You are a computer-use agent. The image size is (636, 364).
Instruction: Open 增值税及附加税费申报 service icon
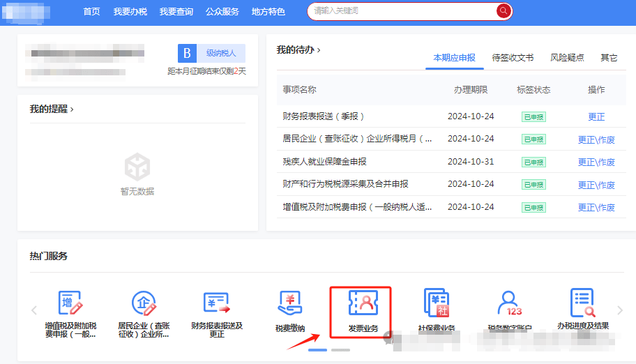pyautogui.click(x=70, y=304)
